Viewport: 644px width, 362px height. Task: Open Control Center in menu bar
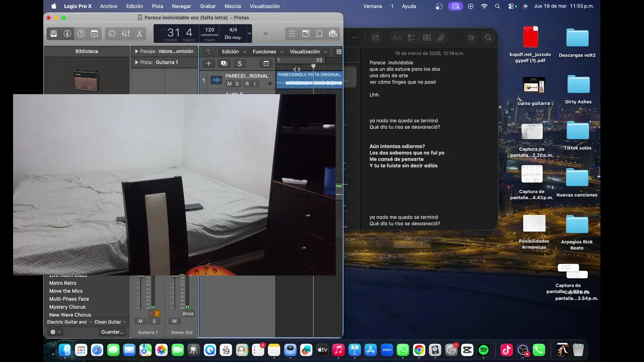[511, 6]
